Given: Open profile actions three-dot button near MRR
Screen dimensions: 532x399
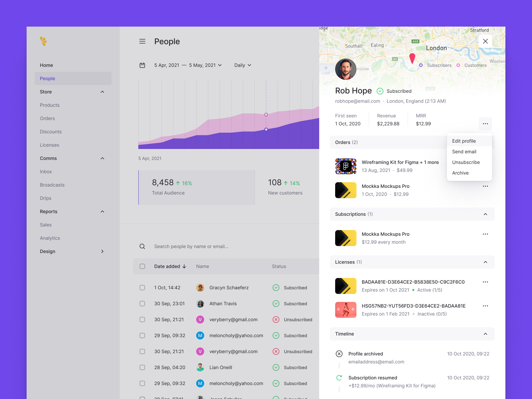Looking at the screenshot, I should click(485, 124).
